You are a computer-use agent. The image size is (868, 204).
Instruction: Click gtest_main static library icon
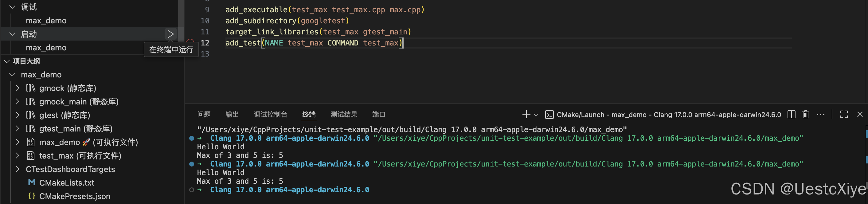pos(31,128)
